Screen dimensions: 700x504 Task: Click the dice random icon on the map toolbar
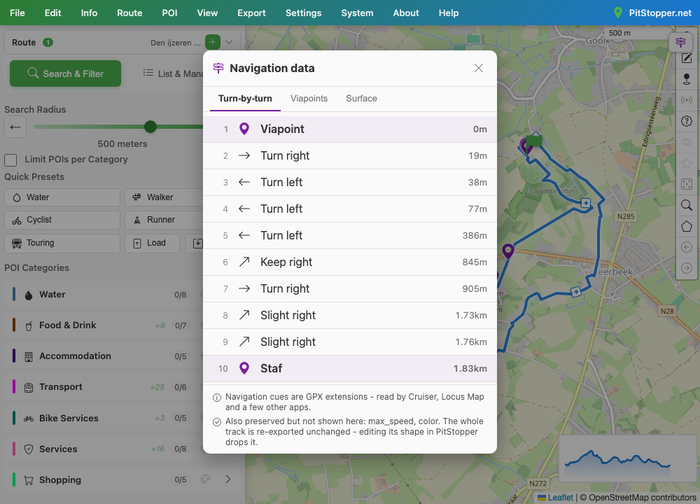[686, 184]
